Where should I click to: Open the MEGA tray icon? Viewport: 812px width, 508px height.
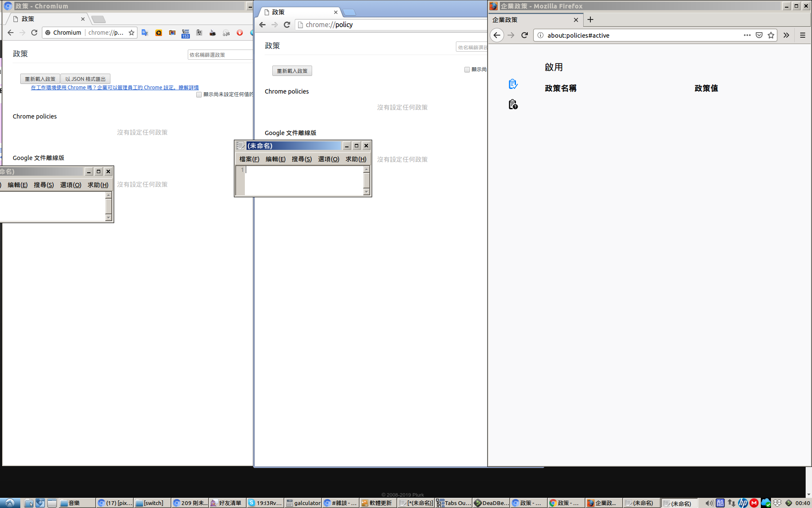(x=754, y=503)
